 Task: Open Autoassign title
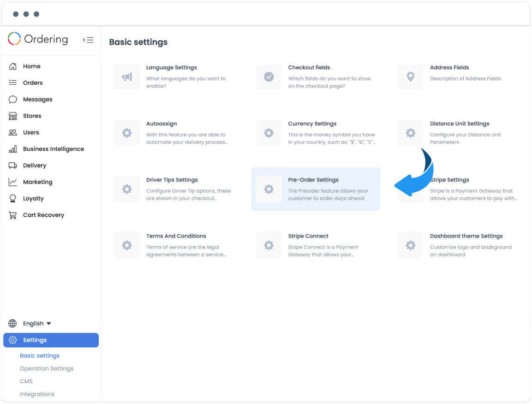pos(161,124)
